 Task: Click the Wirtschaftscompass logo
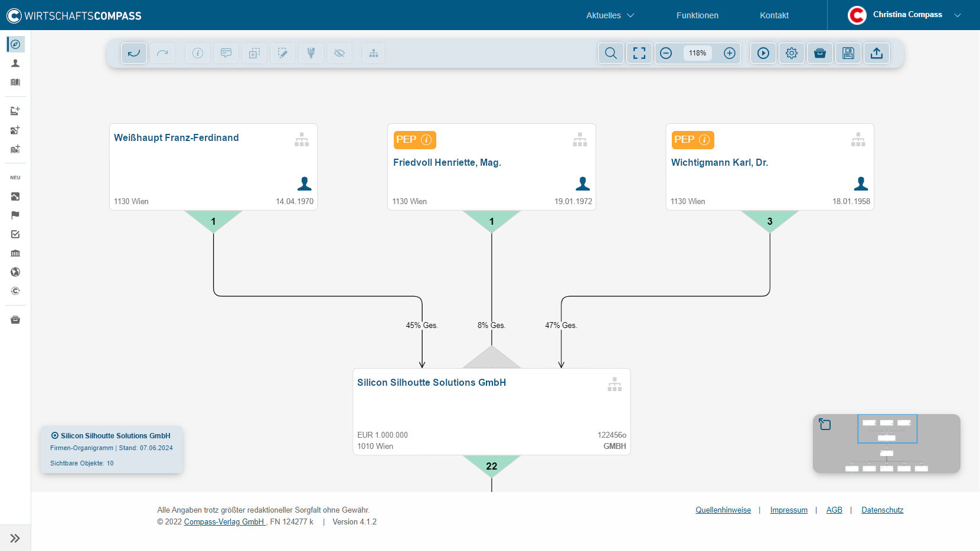(x=74, y=15)
